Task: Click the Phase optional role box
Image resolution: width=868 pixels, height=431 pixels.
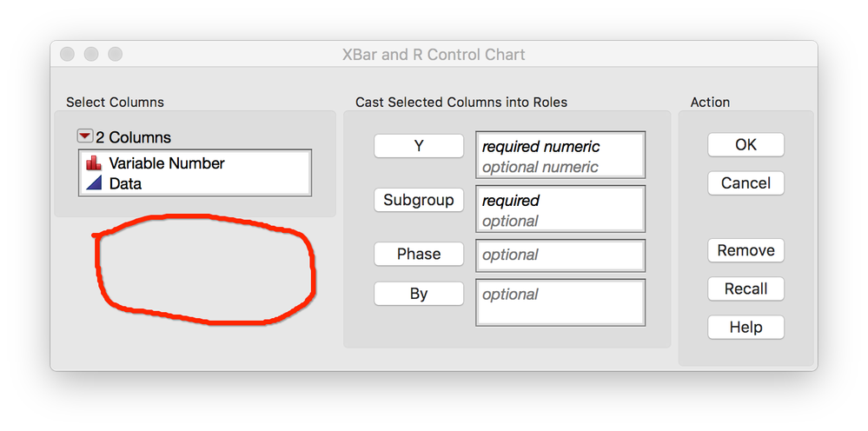Action: tap(560, 255)
